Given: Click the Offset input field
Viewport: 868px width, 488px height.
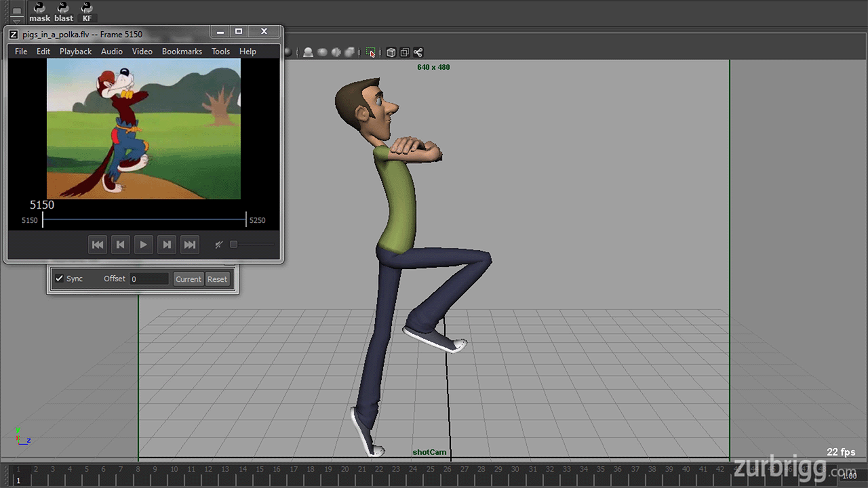Looking at the screenshot, I should 149,279.
